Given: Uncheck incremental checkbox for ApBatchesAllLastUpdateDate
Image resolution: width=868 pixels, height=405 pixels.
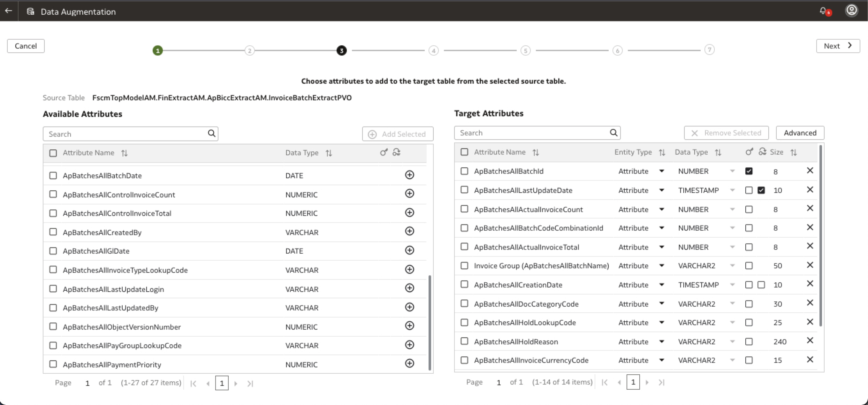Looking at the screenshot, I should pyautogui.click(x=761, y=190).
